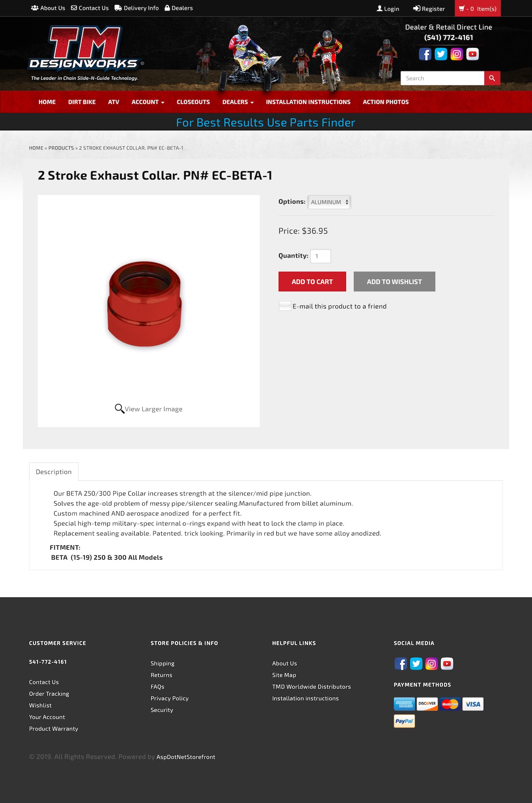Image resolution: width=532 pixels, height=803 pixels.
Task: Click the ADD TO CART button
Action: [312, 282]
